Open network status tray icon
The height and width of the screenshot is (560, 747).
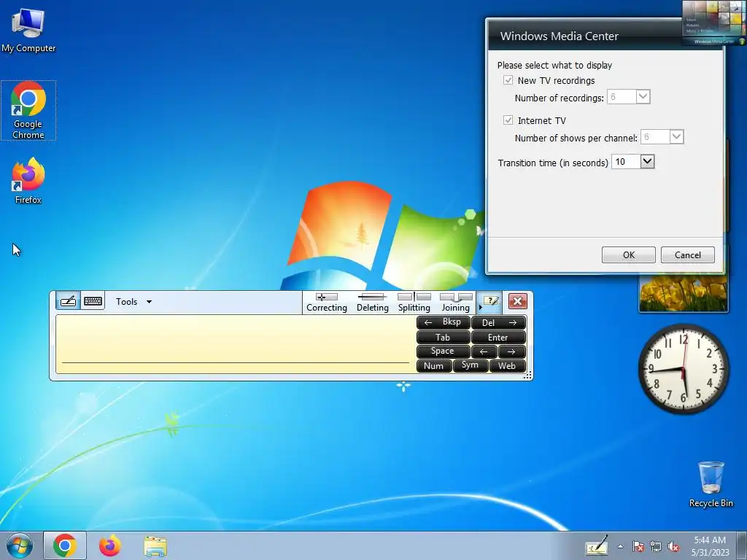[656, 546]
